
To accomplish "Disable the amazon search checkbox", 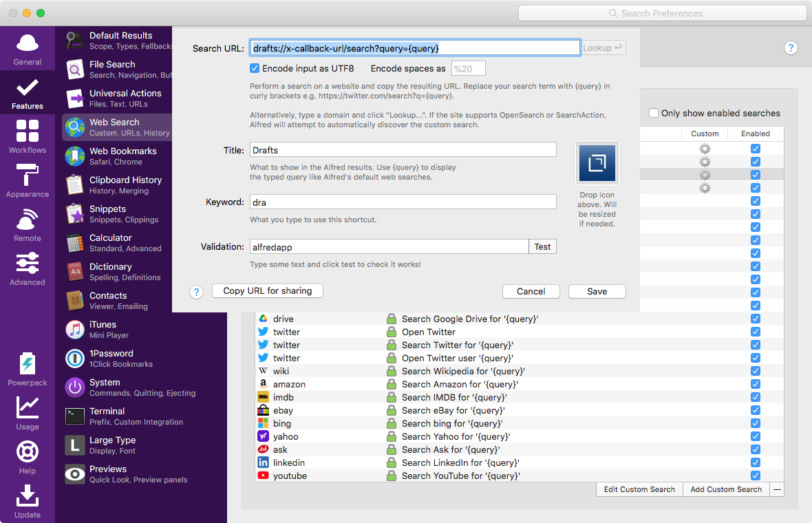I will click(755, 384).
